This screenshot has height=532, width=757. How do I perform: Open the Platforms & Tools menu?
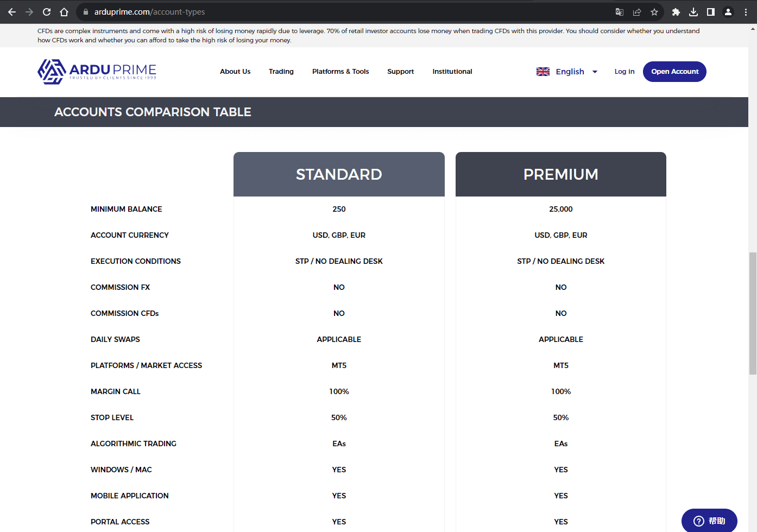tap(340, 72)
